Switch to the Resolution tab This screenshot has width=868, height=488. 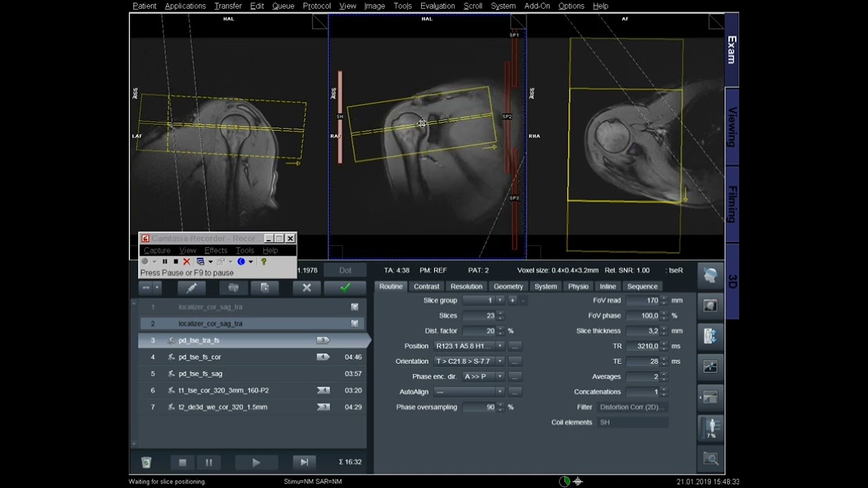coord(467,287)
